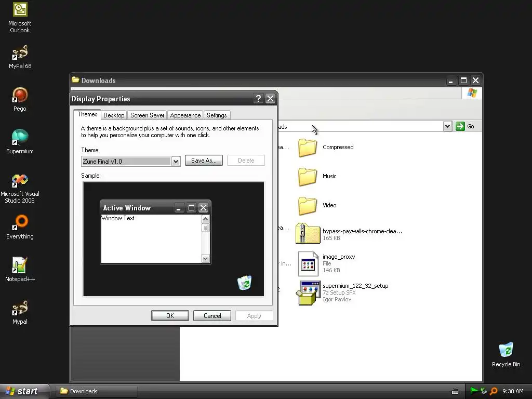Viewport: 532px width, 399px height.
Task: Open the Screen Saver tab
Action: [x=147, y=115]
